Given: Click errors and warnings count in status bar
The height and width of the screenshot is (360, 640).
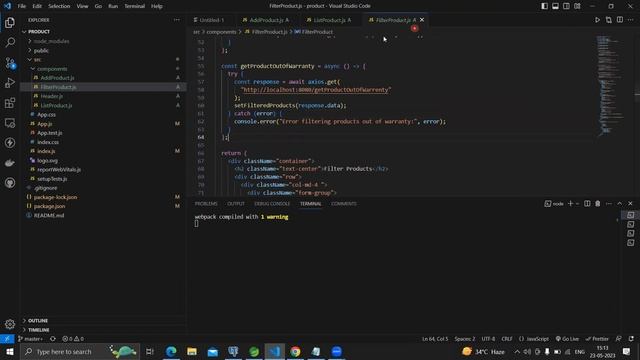Looking at the screenshot, I should point(73,339).
